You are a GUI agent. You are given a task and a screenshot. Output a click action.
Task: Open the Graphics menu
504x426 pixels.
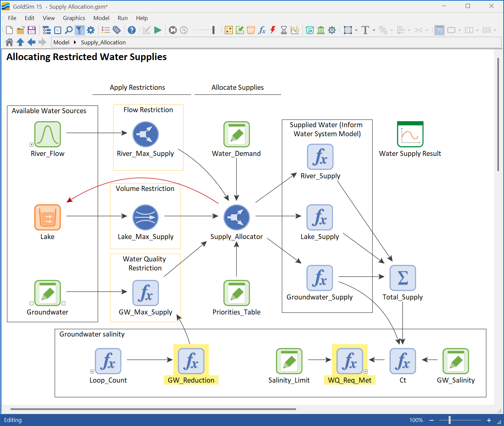(x=74, y=18)
